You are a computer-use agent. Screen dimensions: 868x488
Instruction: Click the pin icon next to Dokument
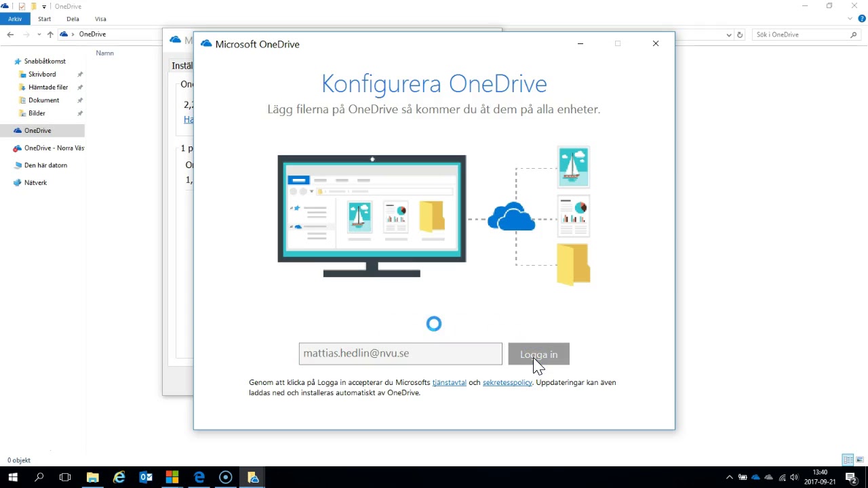(80, 100)
